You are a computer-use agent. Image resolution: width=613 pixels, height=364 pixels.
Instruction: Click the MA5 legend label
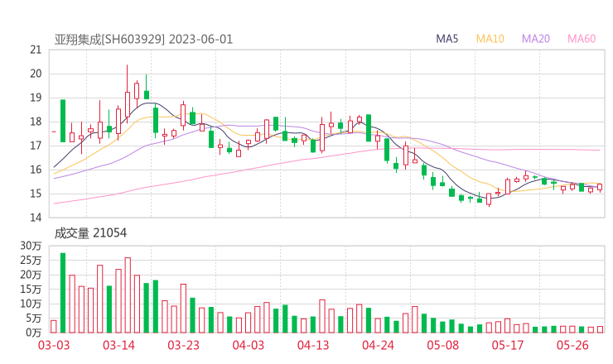pyautogui.click(x=446, y=39)
